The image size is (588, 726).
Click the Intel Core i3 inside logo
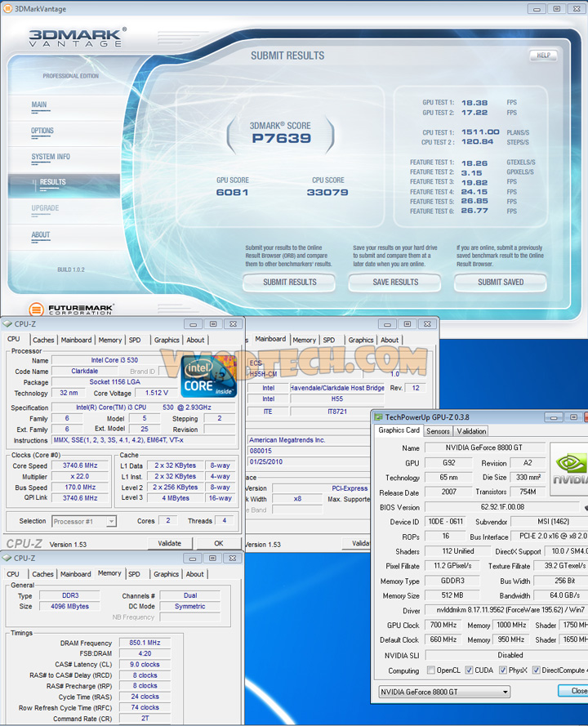tap(208, 377)
